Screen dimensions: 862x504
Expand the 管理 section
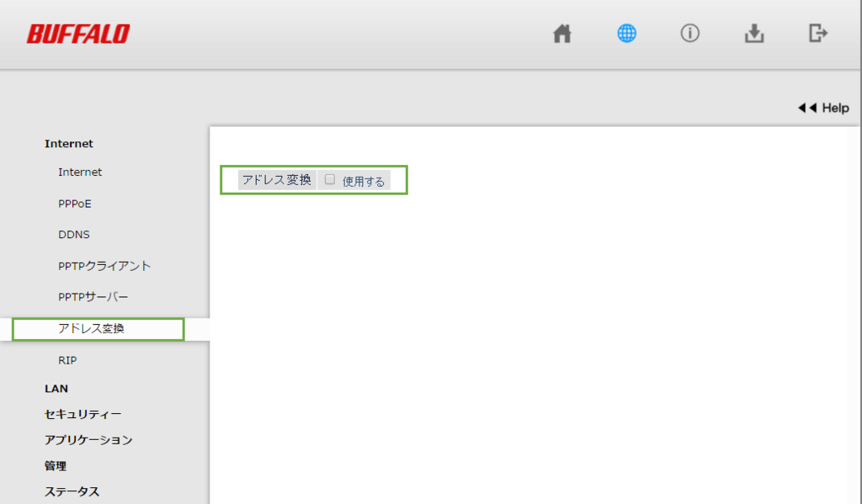(x=56, y=466)
